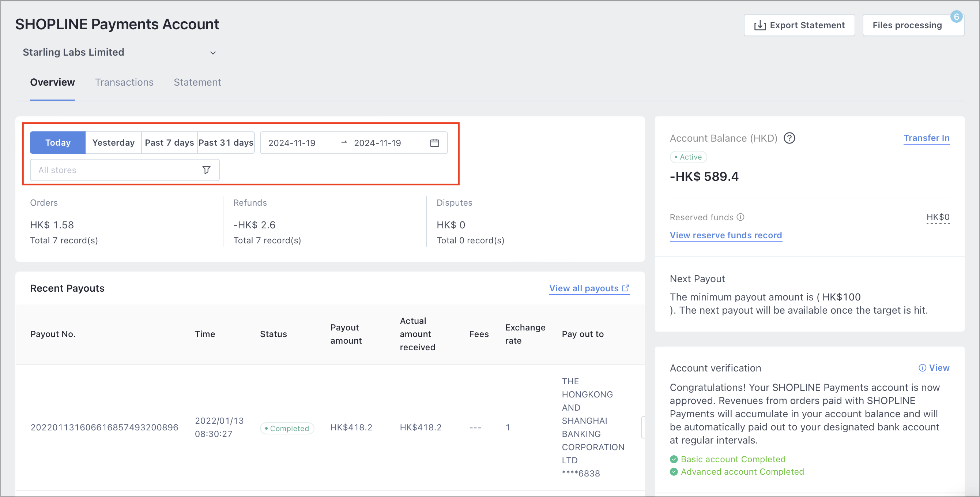980x497 pixels.
Task: Click the Advanced account Completed checkmark icon
Action: tap(674, 472)
